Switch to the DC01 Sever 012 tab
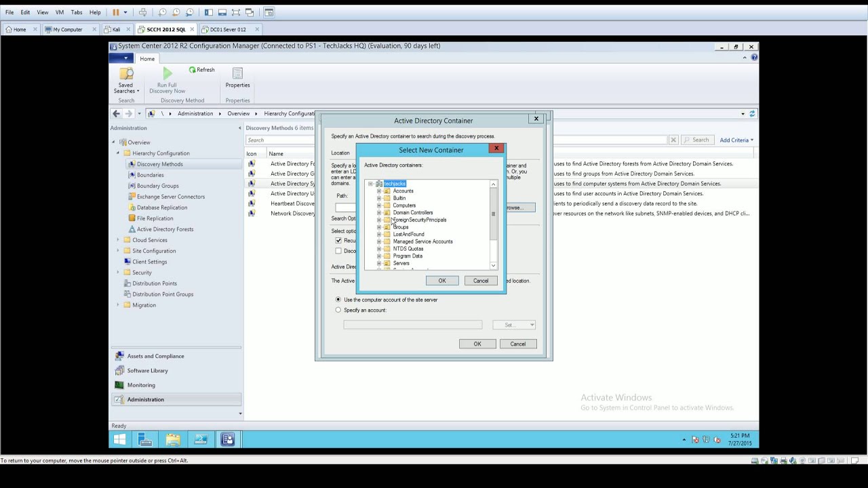 (229, 29)
